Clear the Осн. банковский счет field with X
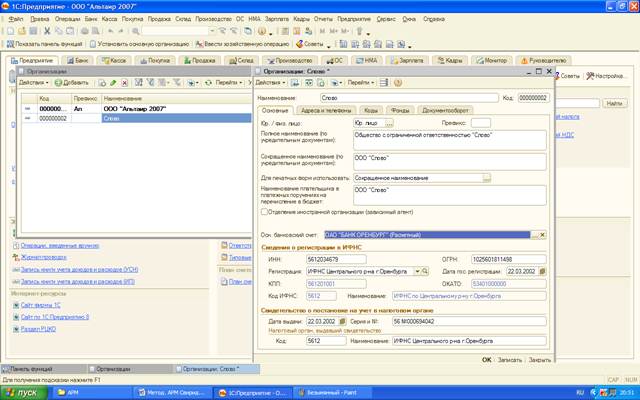 (542, 235)
